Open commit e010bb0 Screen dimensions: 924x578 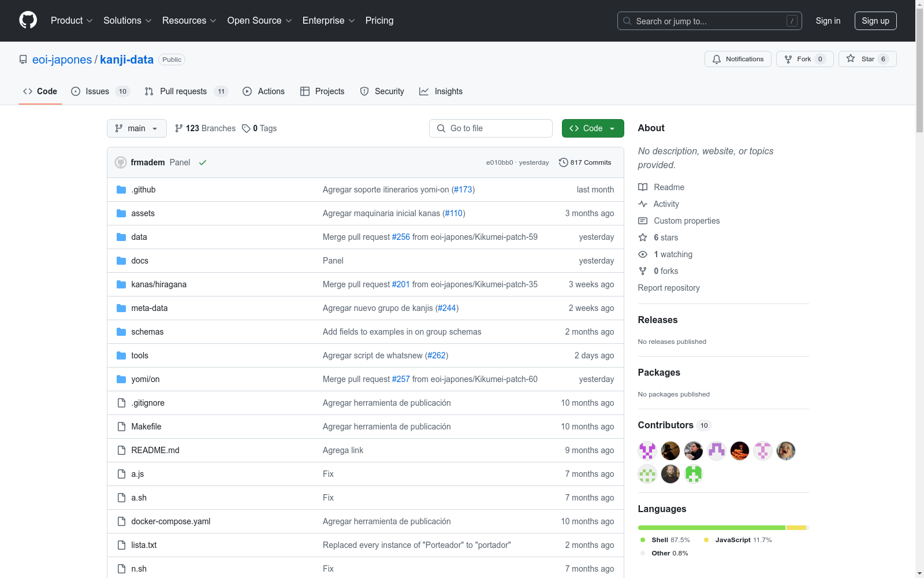[x=500, y=162]
